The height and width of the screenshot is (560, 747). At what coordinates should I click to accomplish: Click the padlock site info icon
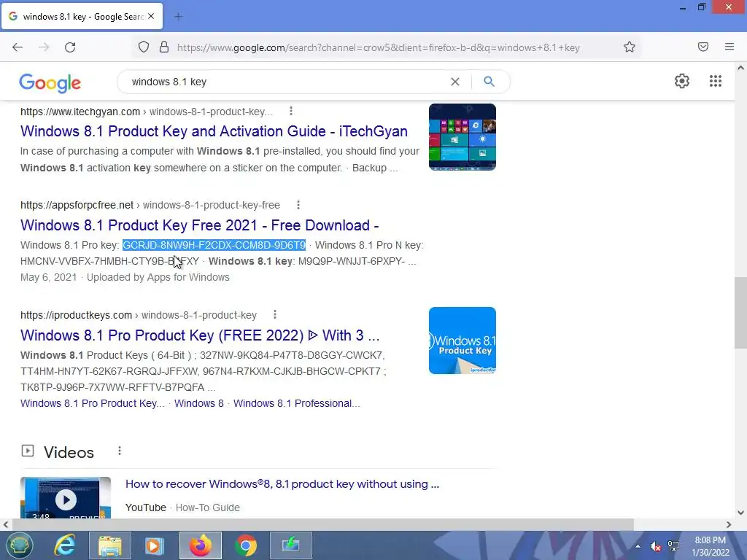pos(164,47)
